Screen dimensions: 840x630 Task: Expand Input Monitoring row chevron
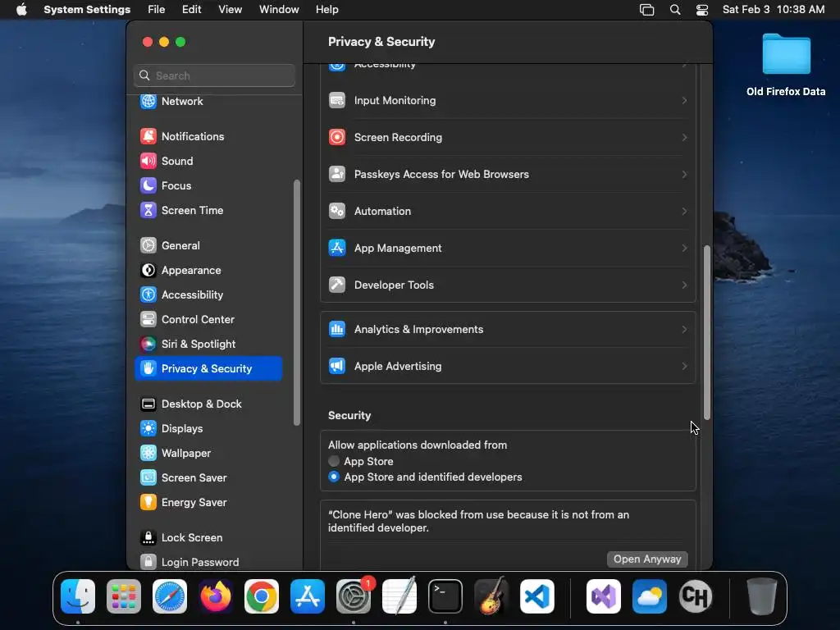click(684, 100)
